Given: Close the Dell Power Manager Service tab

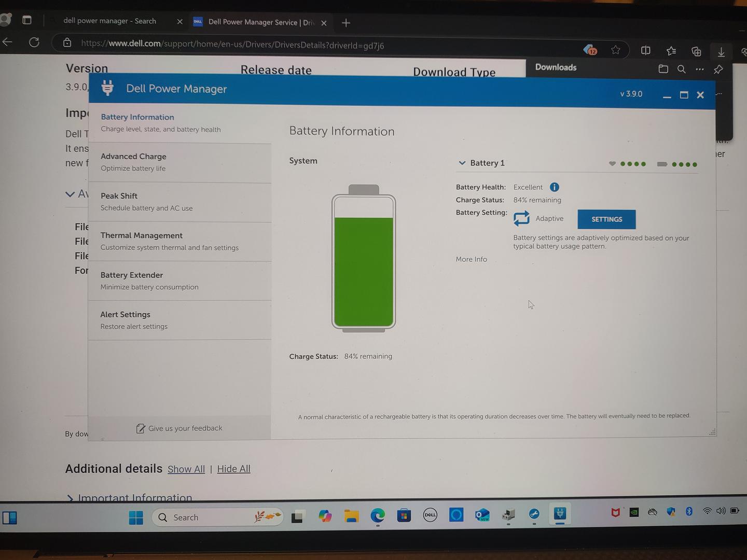Looking at the screenshot, I should coord(324,23).
